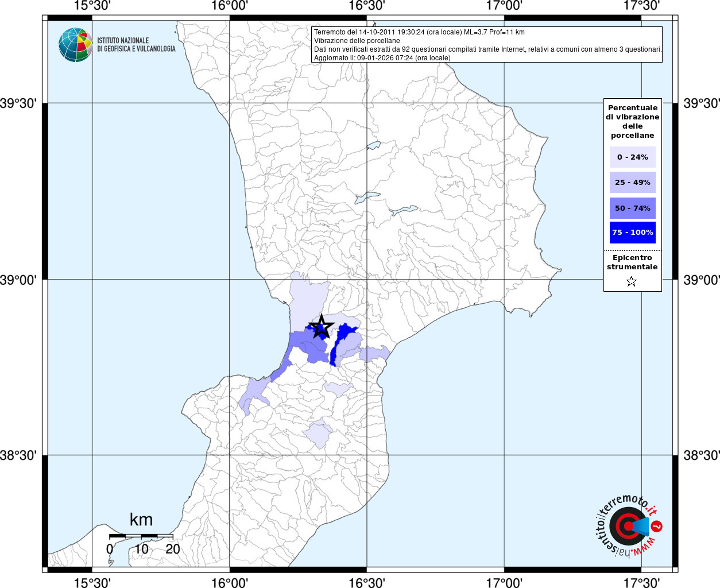The image size is (720, 588).
Task: Click the top axis label 17°30'
Action: [641, 6]
